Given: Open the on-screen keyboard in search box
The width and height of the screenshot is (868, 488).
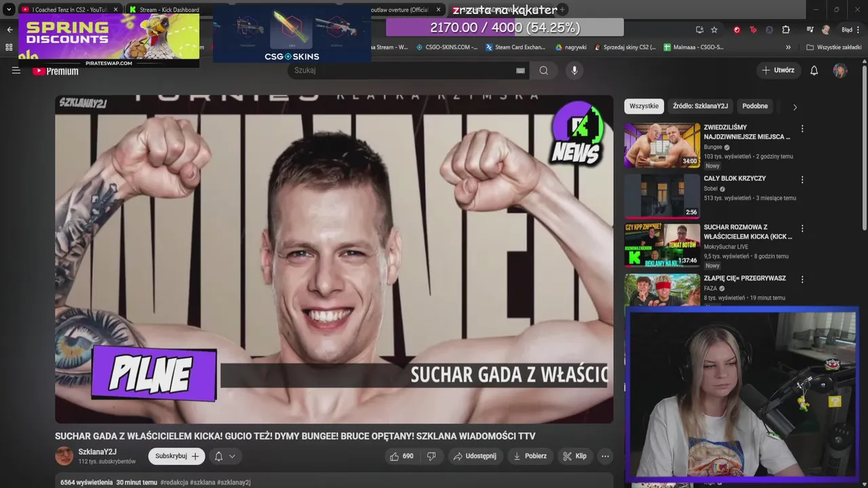Looking at the screenshot, I should coord(520,70).
